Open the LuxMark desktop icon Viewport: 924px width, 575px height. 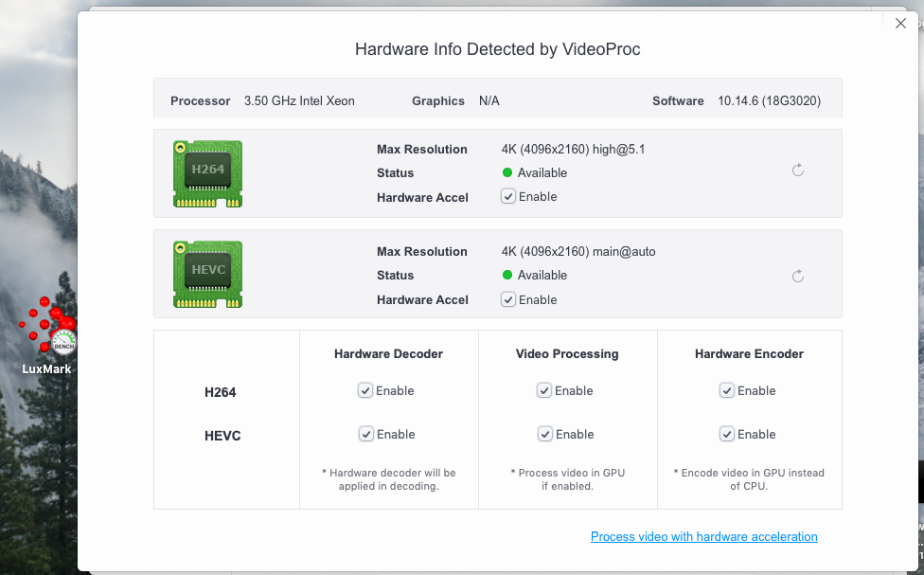tap(47, 336)
